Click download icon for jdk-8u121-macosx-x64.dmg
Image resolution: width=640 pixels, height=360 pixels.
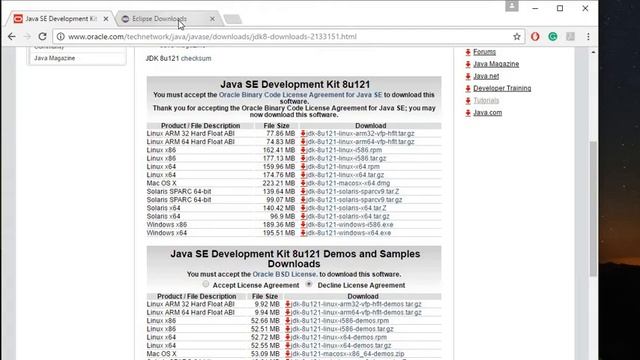303,183
